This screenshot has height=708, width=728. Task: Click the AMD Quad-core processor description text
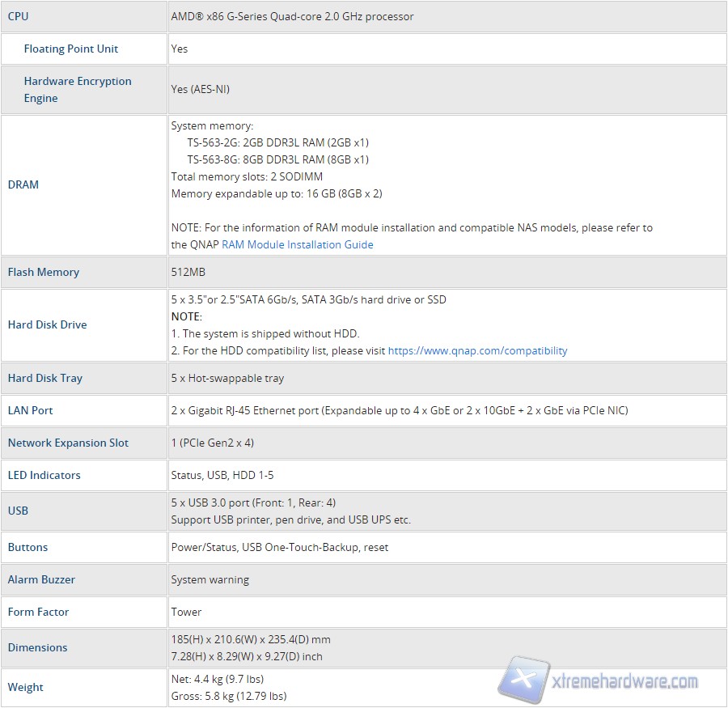[292, 16]
